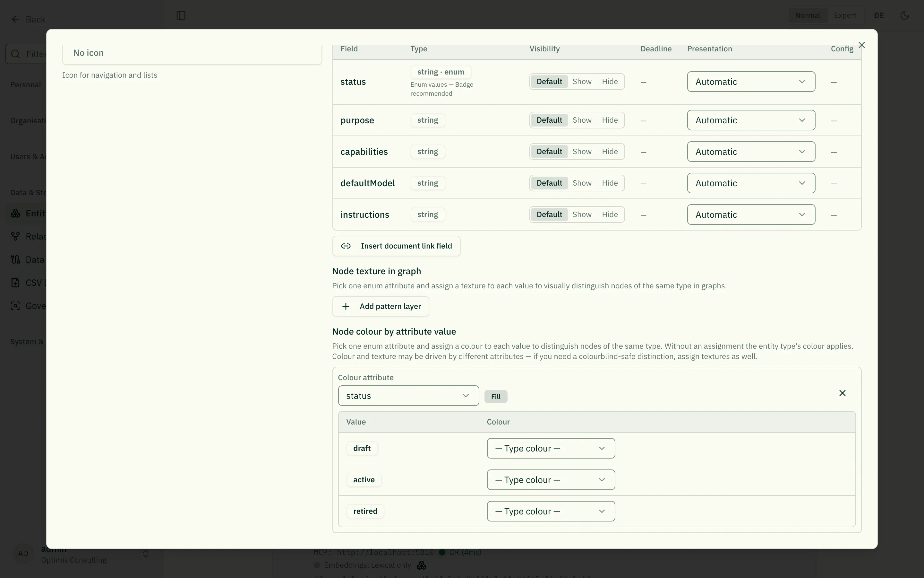924x578 pixels.
Task: Set purpose visibility to Hide
Action: [x=610, y=120]
